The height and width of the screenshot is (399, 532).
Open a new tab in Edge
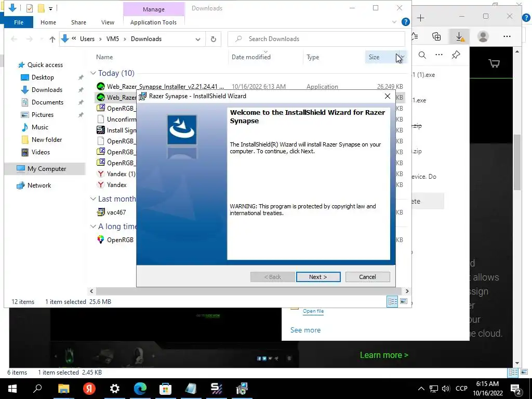420,18
